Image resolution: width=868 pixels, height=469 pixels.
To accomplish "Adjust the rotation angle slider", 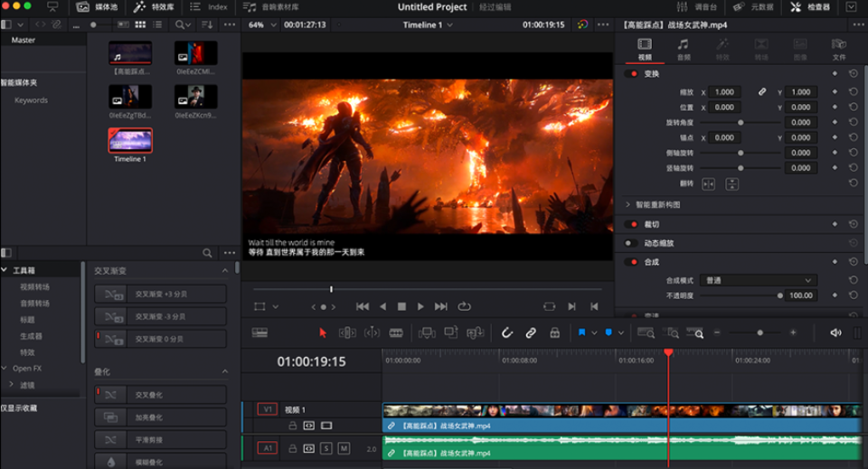I will tap(741, 122).
